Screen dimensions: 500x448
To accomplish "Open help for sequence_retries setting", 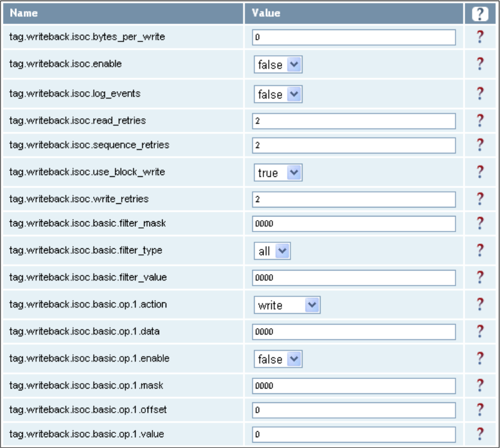I will (x=480, y=145).
